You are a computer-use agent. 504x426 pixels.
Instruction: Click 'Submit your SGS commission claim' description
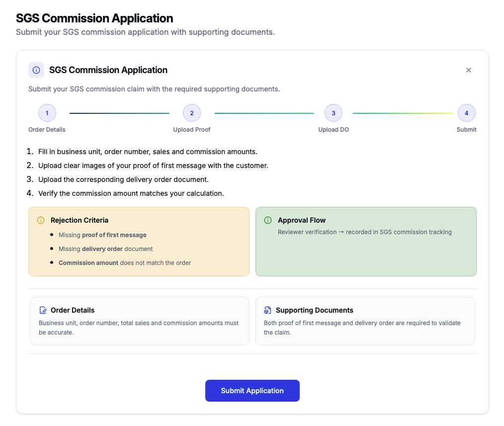(154, 89)
